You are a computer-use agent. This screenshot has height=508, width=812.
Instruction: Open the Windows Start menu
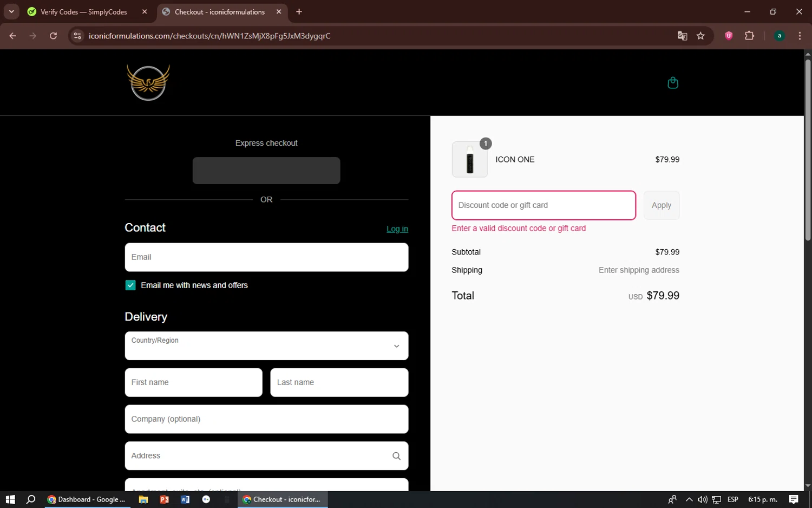pyautogui.click(x=10, y=499)
